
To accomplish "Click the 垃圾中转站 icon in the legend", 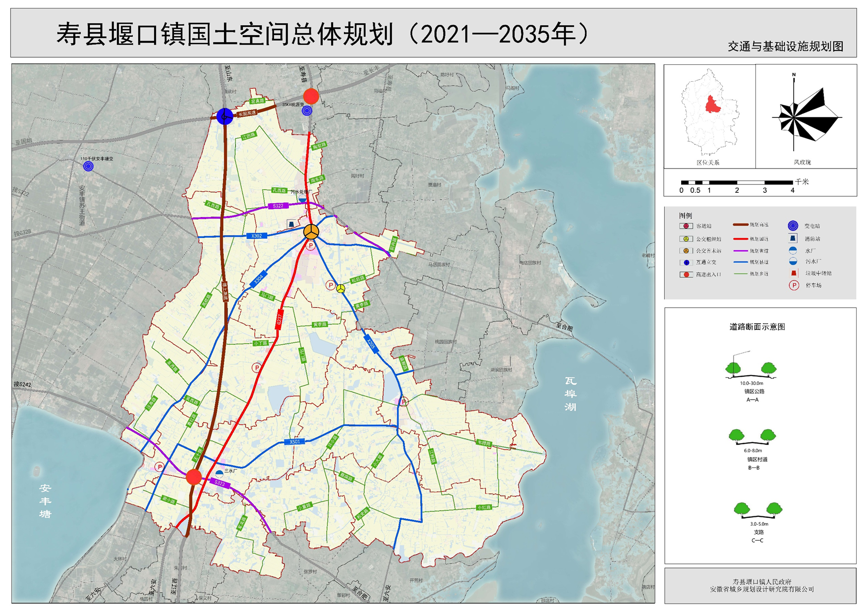I will (x=794, y=273).
